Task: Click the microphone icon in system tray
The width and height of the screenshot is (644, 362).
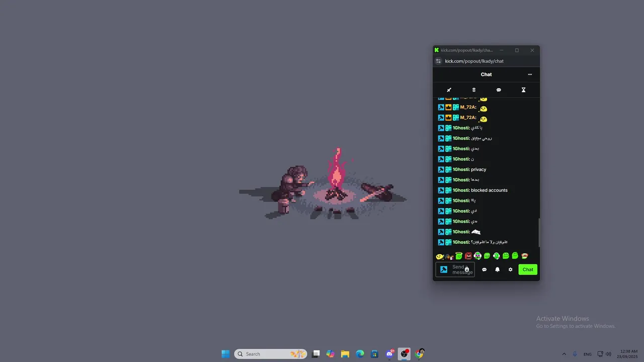Action: [575, 354]
